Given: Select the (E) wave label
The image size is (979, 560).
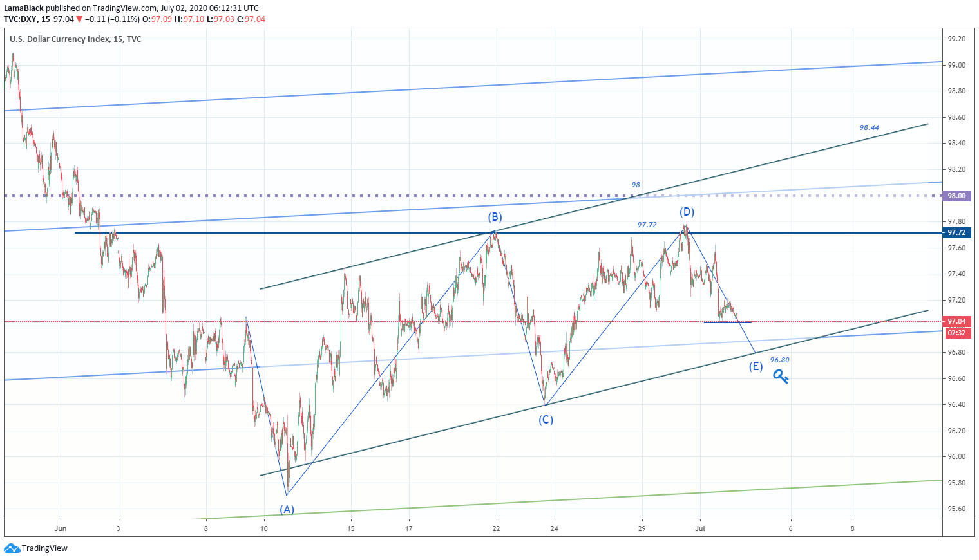Looking at the screenshot, I should 756,366.
